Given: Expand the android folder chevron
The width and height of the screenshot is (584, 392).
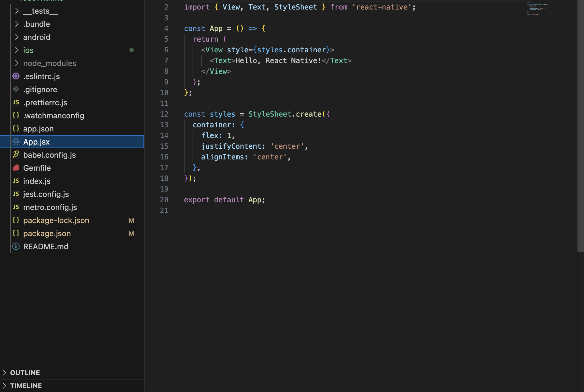Looking at the screenshot, I should tap(17, 37).
